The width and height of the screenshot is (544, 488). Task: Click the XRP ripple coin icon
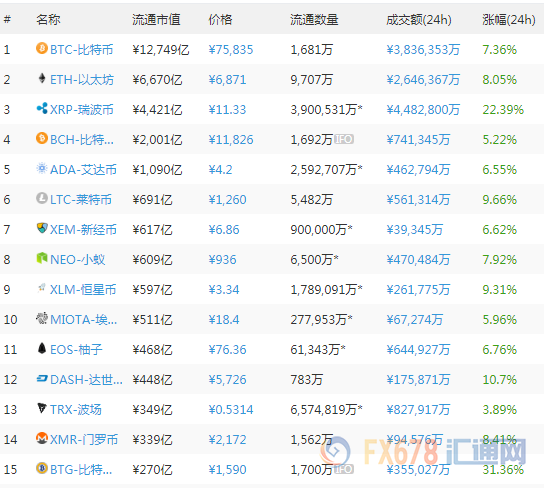42,109
